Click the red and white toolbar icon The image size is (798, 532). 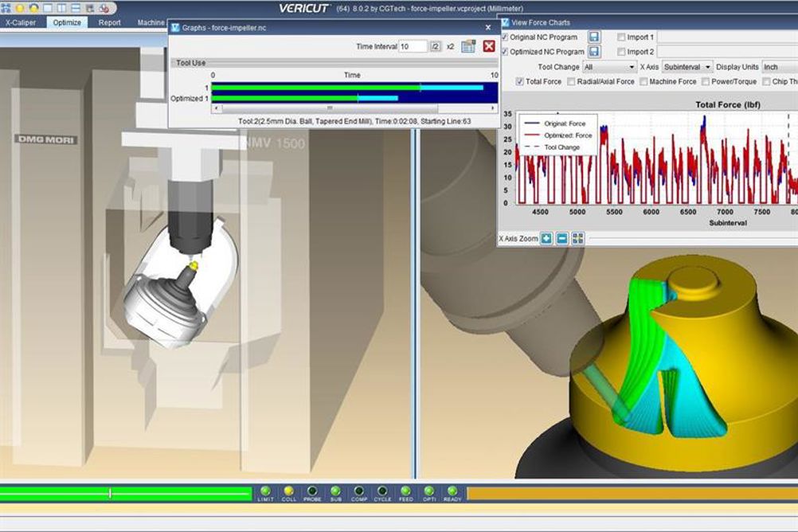tap(104, 8)
